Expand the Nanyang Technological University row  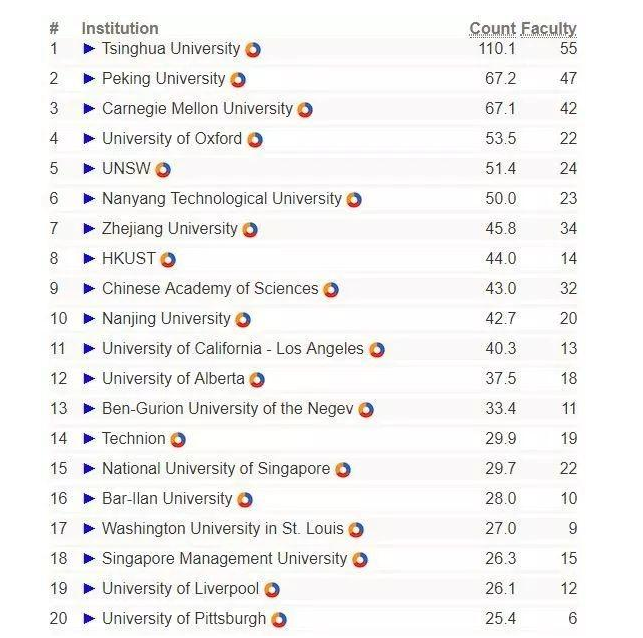click(x=89, y=199)
